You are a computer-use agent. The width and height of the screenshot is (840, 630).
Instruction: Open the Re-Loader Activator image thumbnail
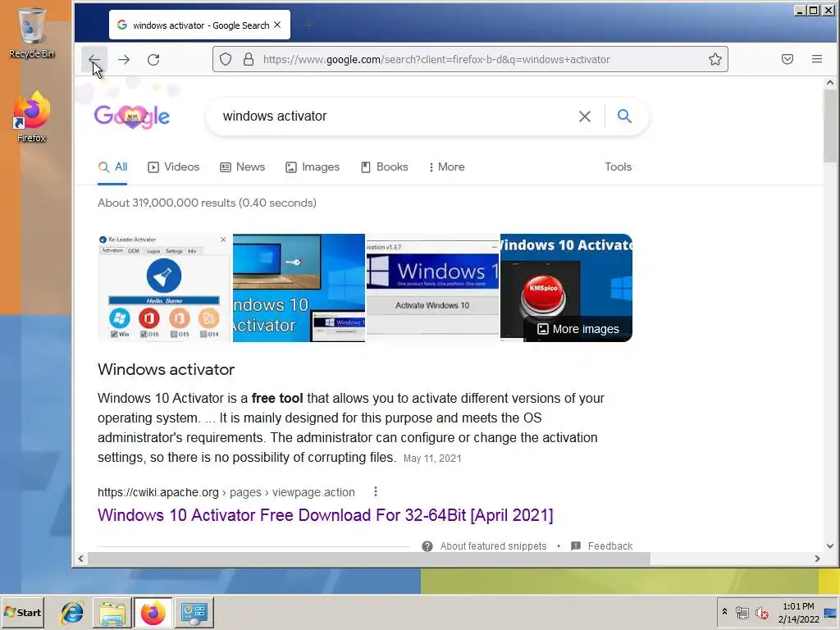164,288
